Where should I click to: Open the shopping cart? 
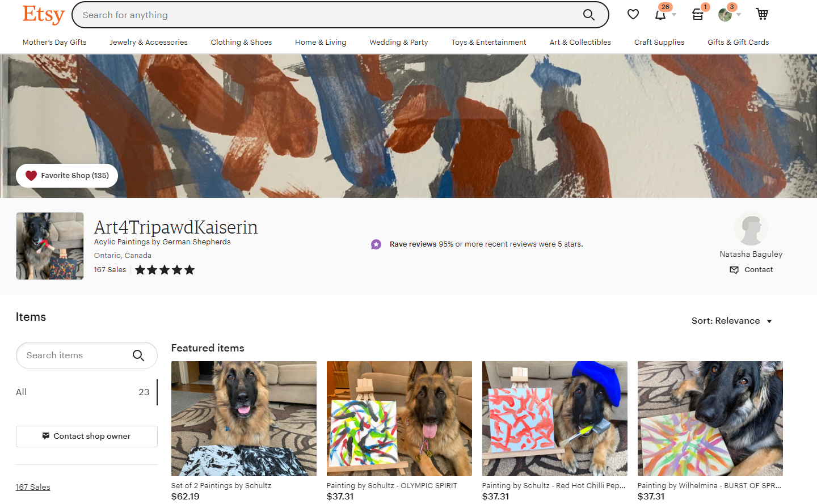click(x=762, y=14)
